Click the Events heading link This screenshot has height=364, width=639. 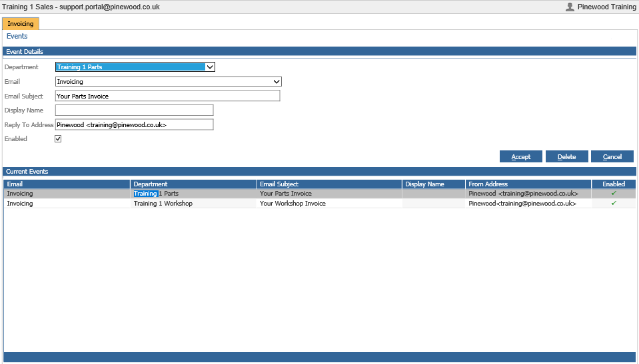point(17,36)
